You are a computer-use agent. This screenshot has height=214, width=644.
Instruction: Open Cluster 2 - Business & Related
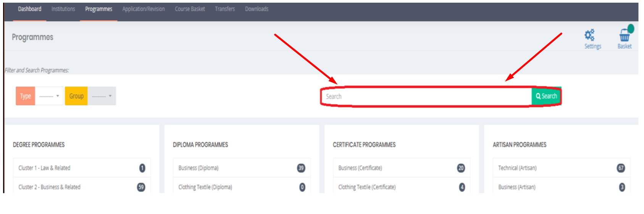(x=49, y=187)
